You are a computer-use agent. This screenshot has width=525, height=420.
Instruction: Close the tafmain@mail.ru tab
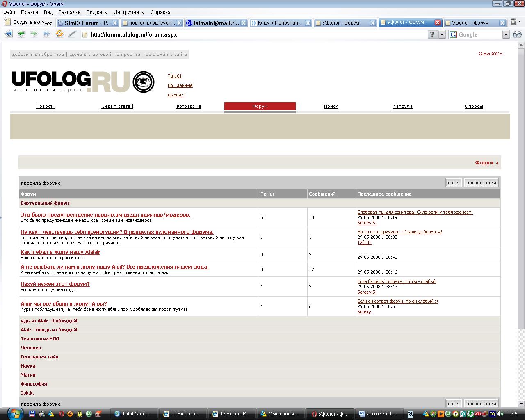243,23
